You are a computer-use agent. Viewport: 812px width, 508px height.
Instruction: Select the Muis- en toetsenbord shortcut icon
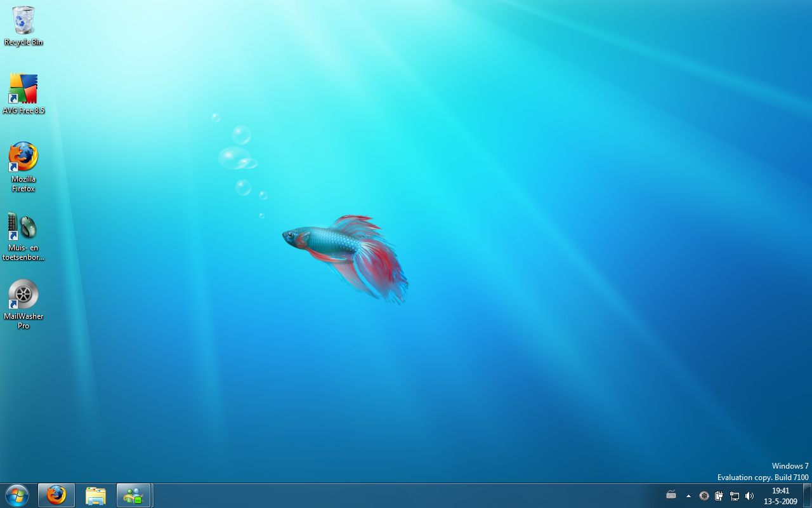[x=23, y=237]
